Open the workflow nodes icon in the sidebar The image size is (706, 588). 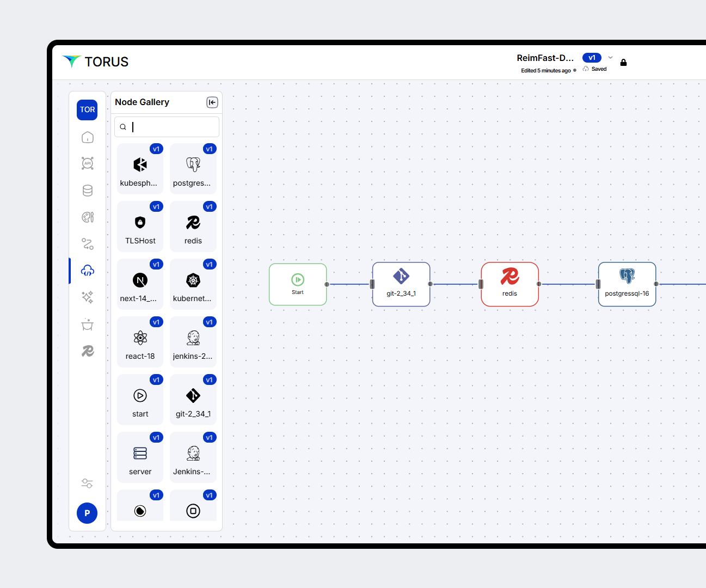tap(87, 244)
